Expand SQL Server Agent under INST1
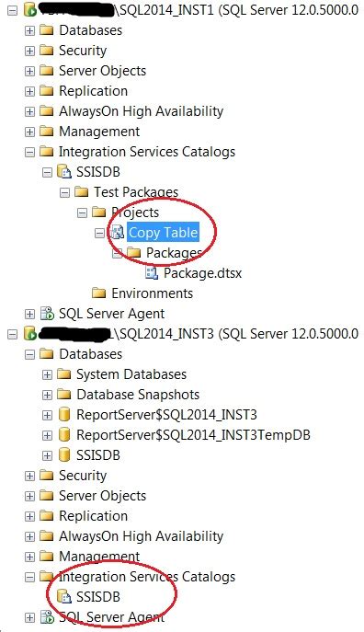The width and height of the screenshot is (364, 632). pyautogui.click(x=29, y=314)
